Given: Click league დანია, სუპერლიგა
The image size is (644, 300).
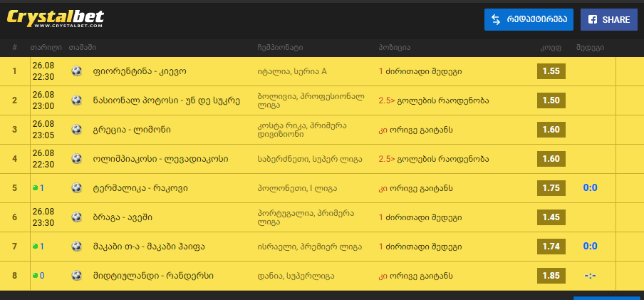Looking at the screenshot, I should 296,276.
